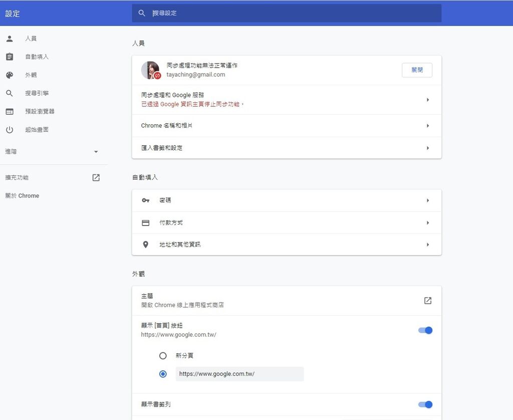Click the external-link icon beside 擴充功能
513x420 pixels.
point(96,177)
